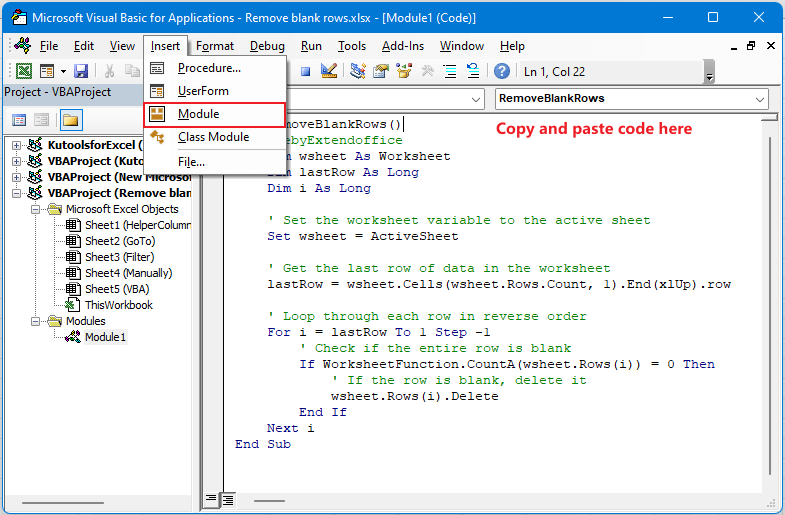Open the Object Browser toolbar icon
Screen dimensions: 785x515
click(x=404, y=71)
